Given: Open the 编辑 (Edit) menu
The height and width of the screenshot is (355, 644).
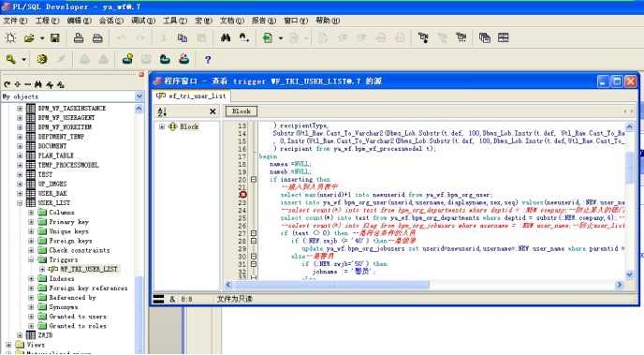Looking at the screenshot, I should coord(80,21).
